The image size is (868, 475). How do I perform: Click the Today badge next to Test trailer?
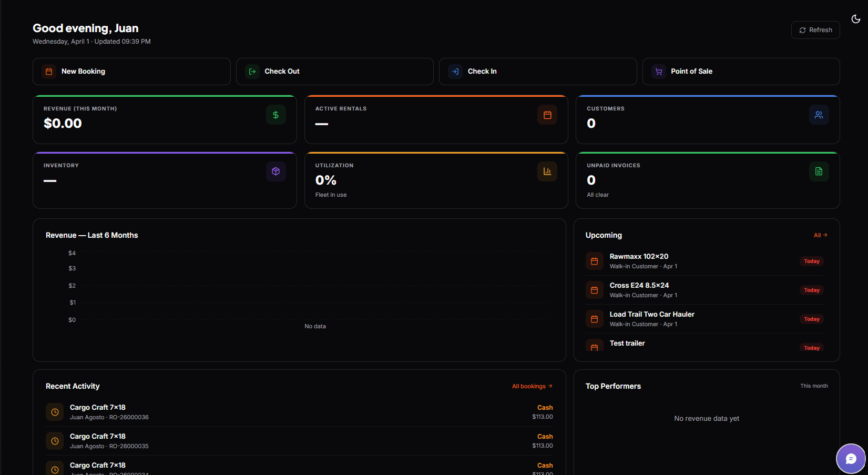coord(811,348)
